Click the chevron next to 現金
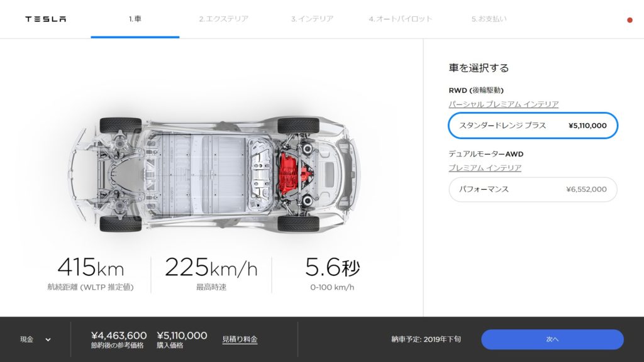This screenshot has height=362, width=644. 48,340
